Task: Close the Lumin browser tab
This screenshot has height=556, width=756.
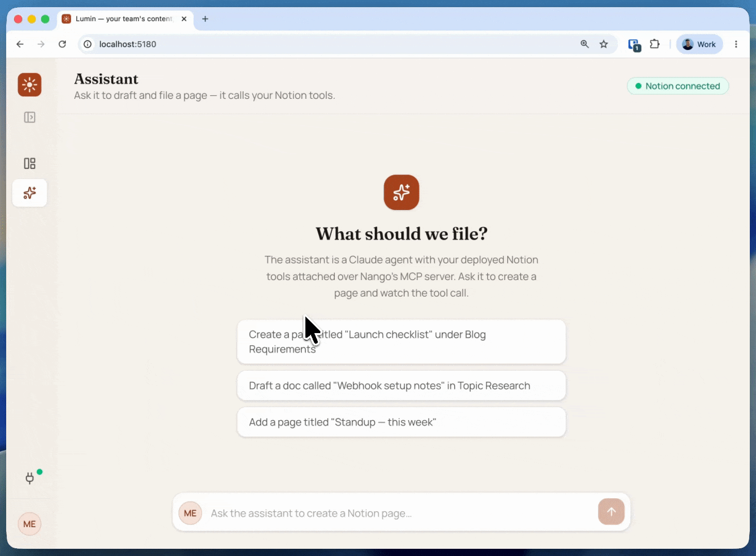Action: (x=184, y=19)
